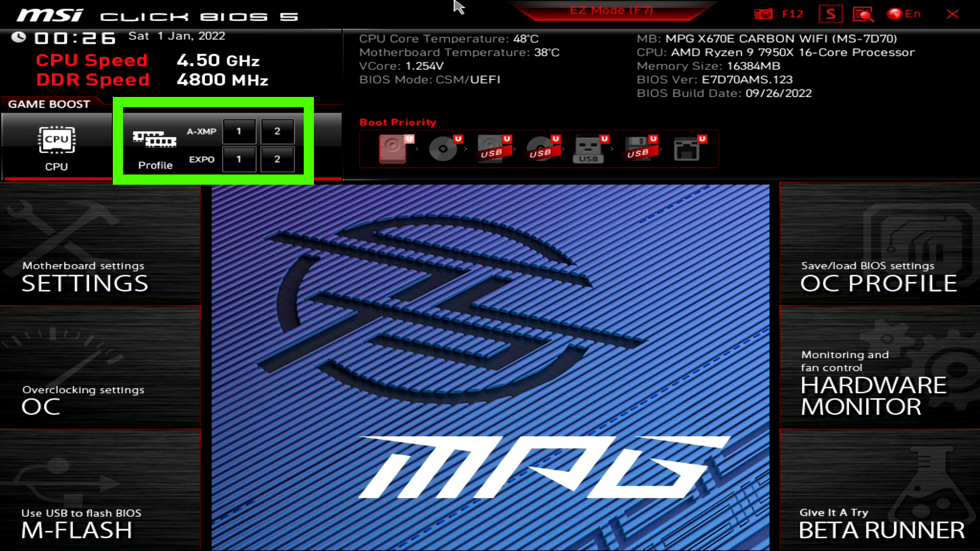Click the USB floppy boot device icon
Screen dimensions: 980x551
click(x=638, y=148)
